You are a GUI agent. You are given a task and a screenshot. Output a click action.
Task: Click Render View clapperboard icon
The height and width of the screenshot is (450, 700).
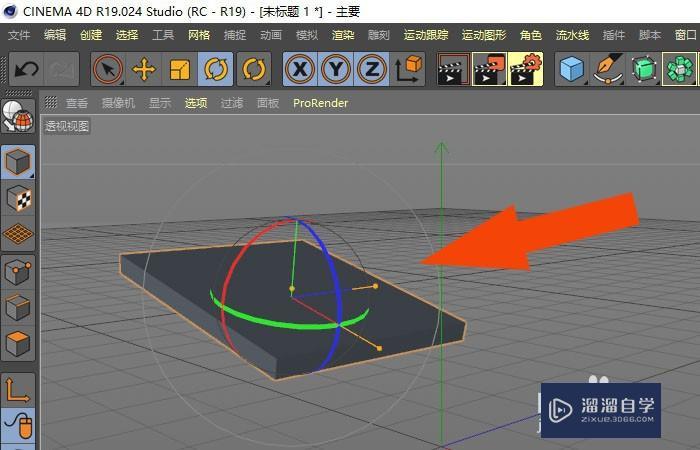click(x=454, y=69)
